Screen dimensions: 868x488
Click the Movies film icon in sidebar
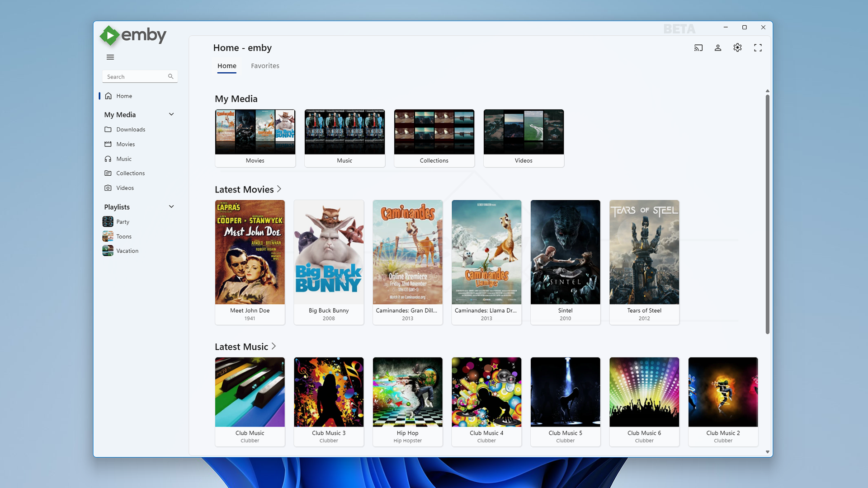click(x=108, y=144)
